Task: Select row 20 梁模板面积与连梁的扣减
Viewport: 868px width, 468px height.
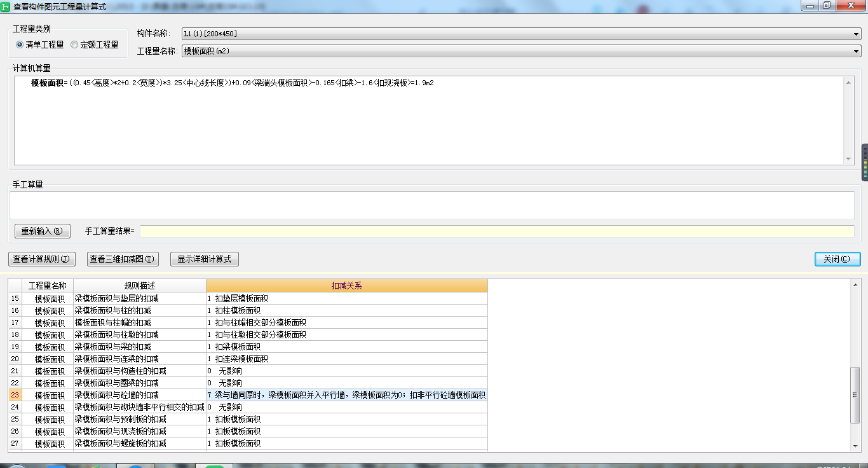Action: pos(248,359)
